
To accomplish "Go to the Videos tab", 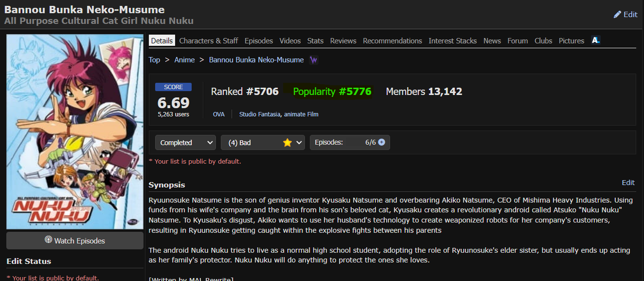I will [x=290, y=41].
